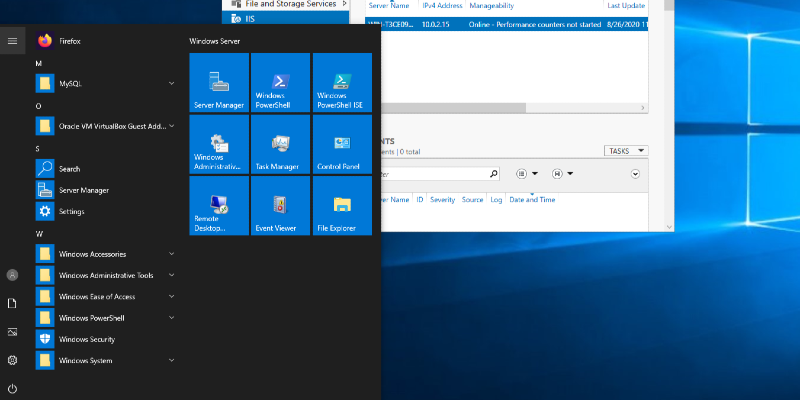The width and height of the screenshot is (800, 400).
Task: Expand MySQL folder chevron
Action: click(171, 83)
